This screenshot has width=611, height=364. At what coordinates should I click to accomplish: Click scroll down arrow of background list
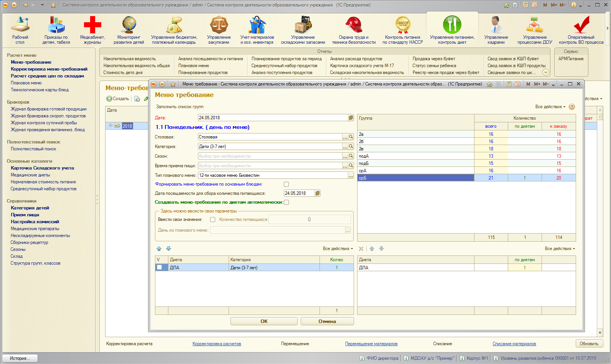coord(600,333)
